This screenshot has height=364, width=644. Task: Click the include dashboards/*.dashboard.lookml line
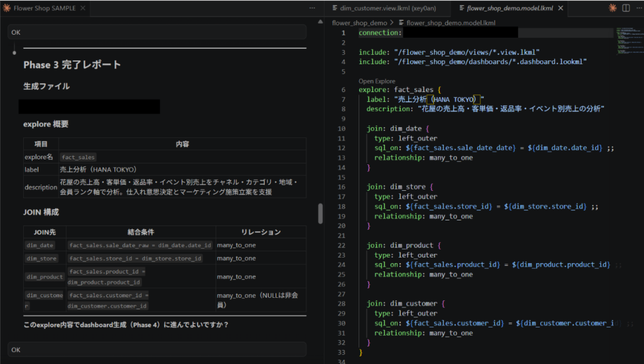(x=473, y=62)
